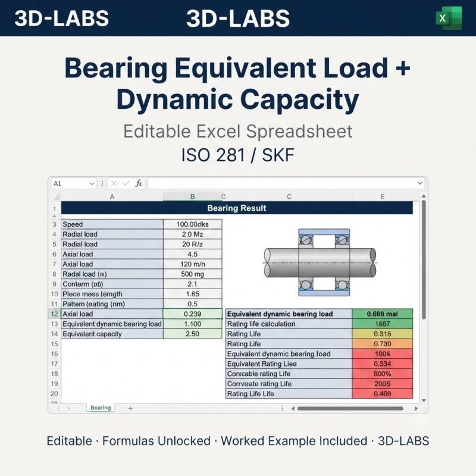This screenshot has height=476, width=476.
Task: Click the red cell showing 800%
Action: (383, 374)
